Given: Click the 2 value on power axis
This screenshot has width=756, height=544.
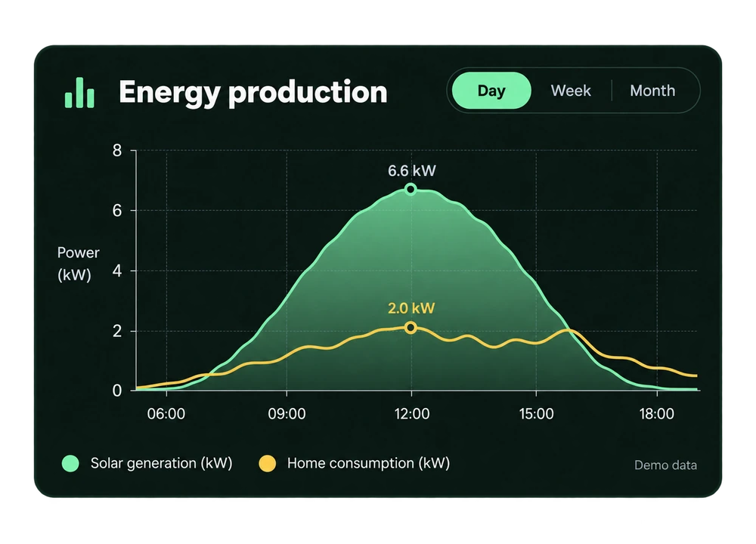Looking at the screenshot, I should (x=117, y=331).
